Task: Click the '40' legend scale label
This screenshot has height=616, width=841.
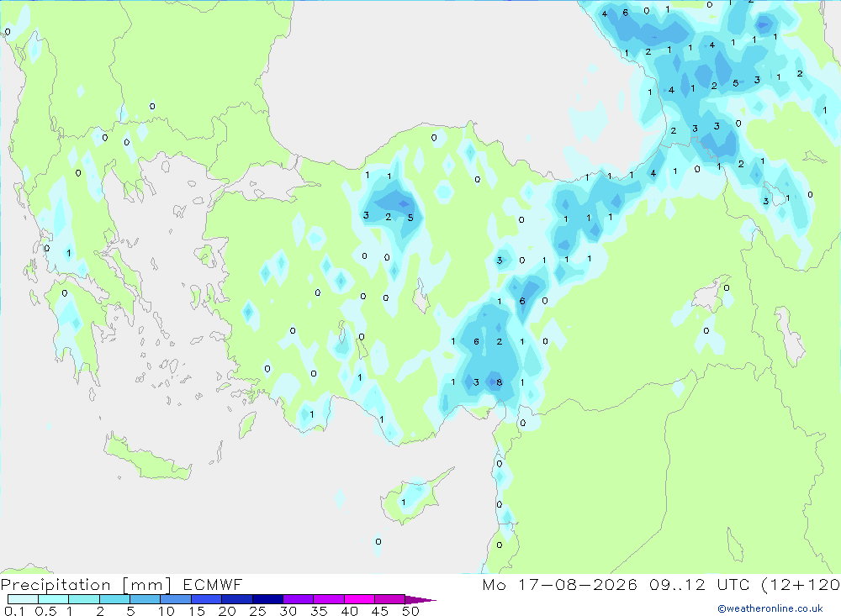Action: coord(349,611)
